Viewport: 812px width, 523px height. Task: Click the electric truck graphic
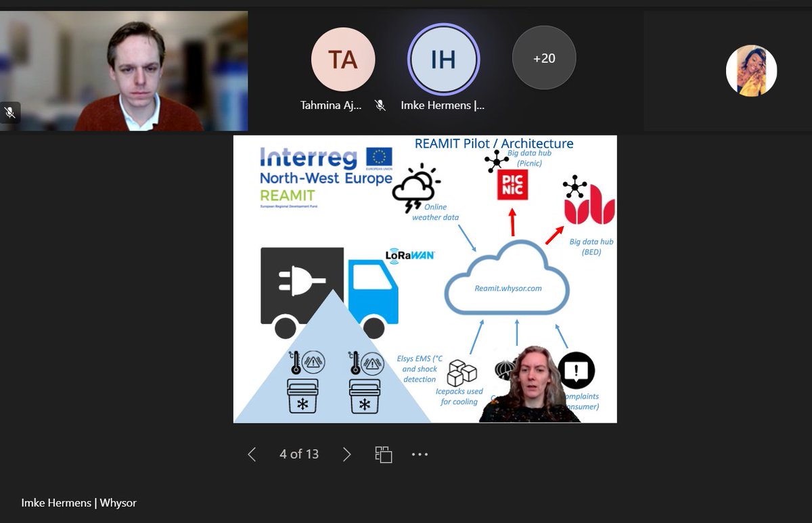tap(329, 292)
